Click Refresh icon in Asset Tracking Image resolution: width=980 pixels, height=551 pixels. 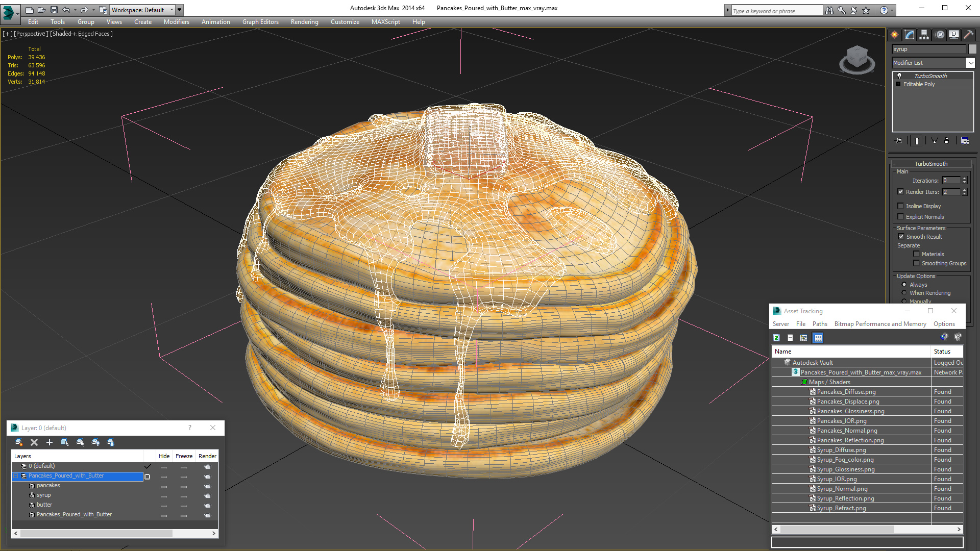[776, 338]
